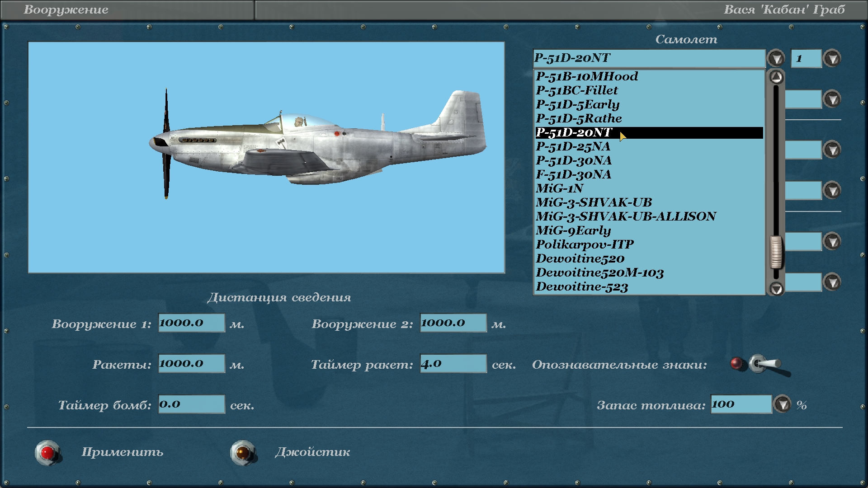Click the Вооружение 1 convergence distance field
Image resolution: width=868 pixels, height=488 pixels.
[x=191, y=323]
